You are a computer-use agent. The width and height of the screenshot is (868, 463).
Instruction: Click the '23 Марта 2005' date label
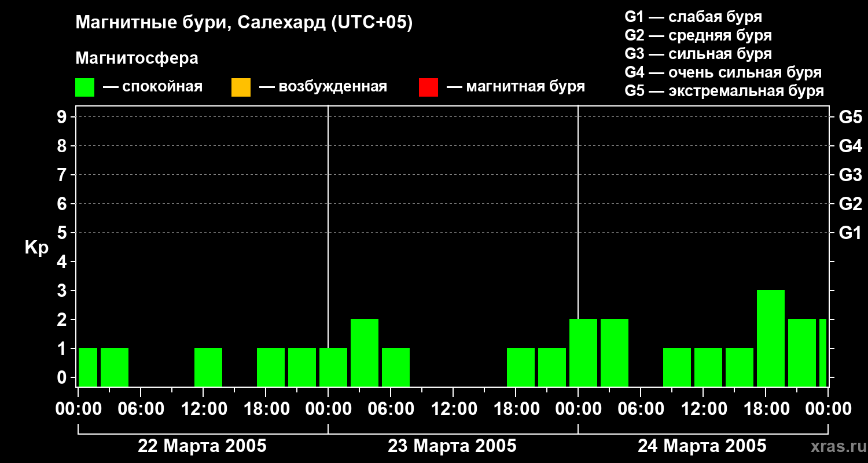(x=452, y=446)
